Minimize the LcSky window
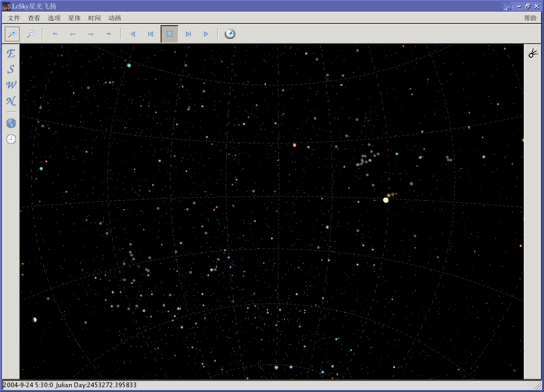The height and width of the screenshot is (392, 544). (x=519, y=6)
